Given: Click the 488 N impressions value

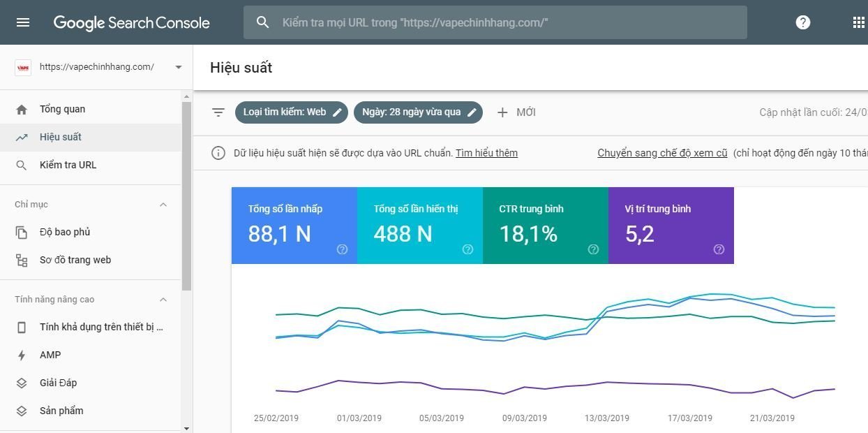Looking at the screenshot, I should [x=403, y=234].
